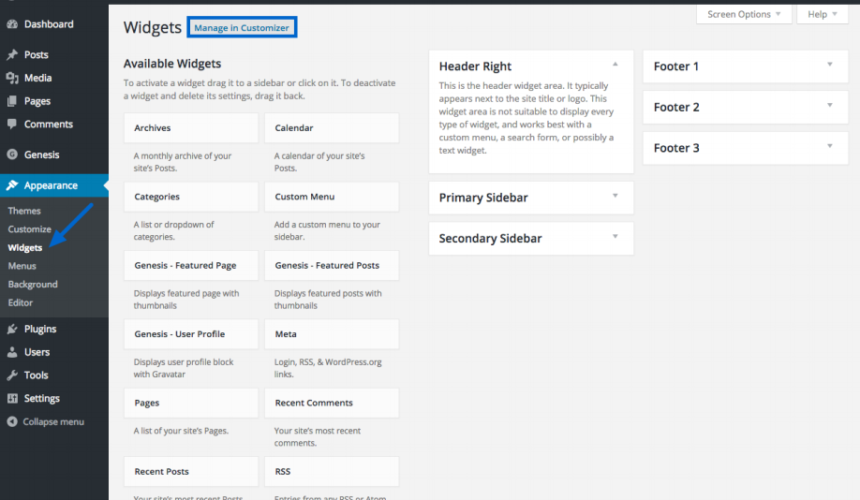Expand the Secondary Sidebar widget area
Viewport: 860px width, 500px height.
tap(615, 237)
